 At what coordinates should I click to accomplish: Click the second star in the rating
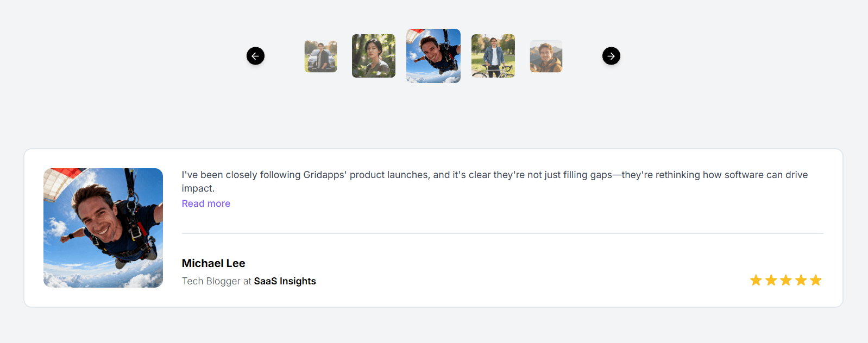(770, 280)
